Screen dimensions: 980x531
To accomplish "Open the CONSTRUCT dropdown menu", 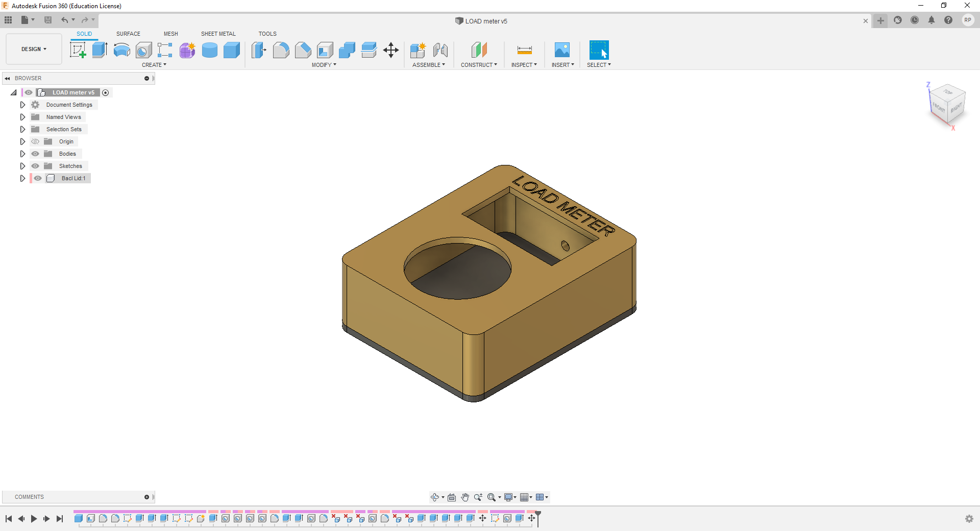I will (479, 65).
